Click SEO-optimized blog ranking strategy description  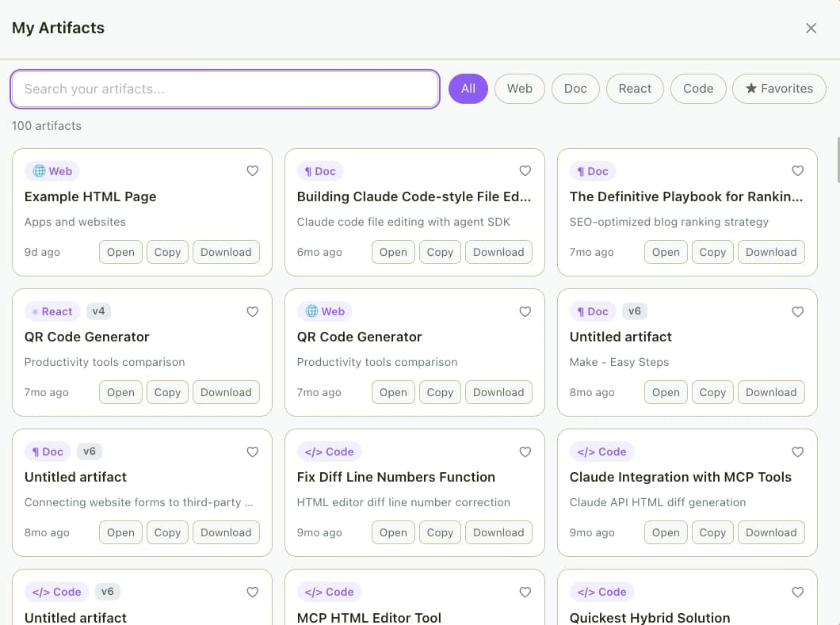point(669,222)
